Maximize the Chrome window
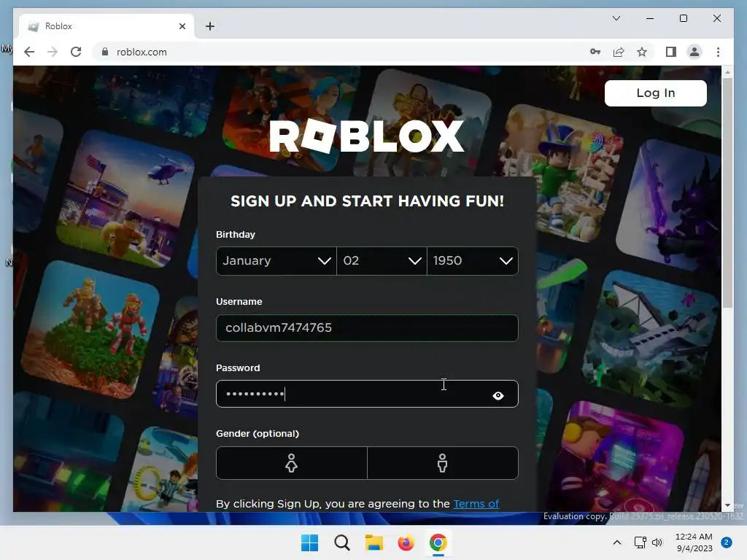 click(683, 18)
